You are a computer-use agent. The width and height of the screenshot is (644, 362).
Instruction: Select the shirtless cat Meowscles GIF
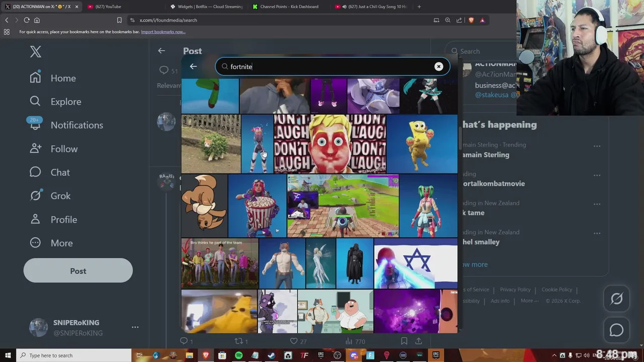click(282, 263)
